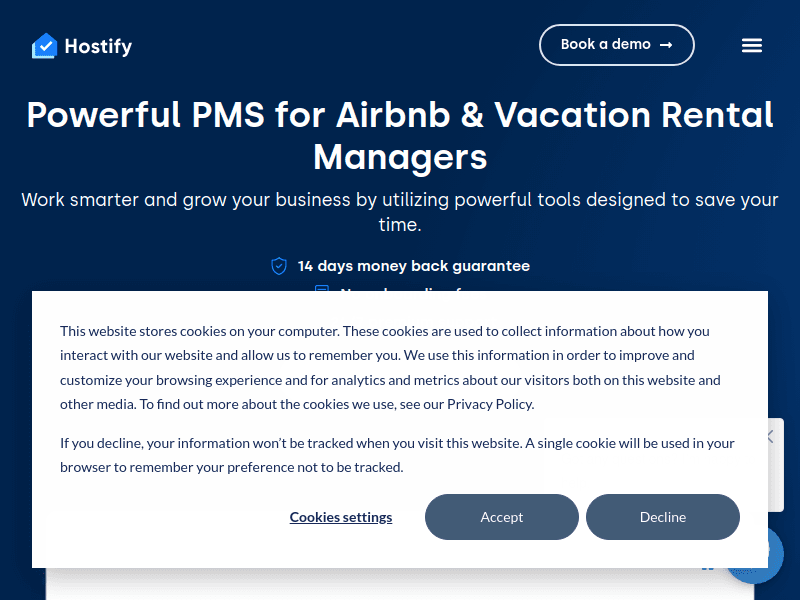Close the side popup at right edge

[770, 436]
